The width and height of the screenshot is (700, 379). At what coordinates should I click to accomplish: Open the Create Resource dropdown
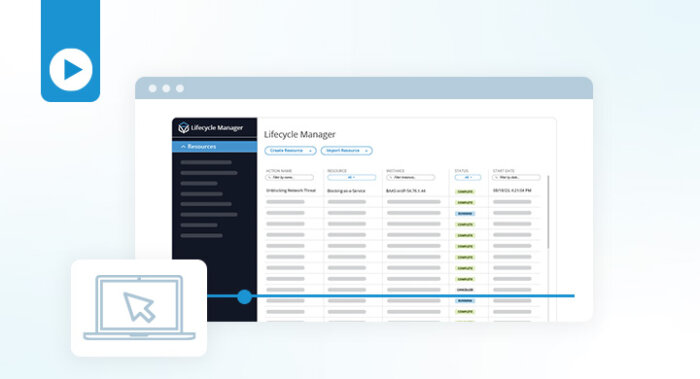[x=290, y=151]
